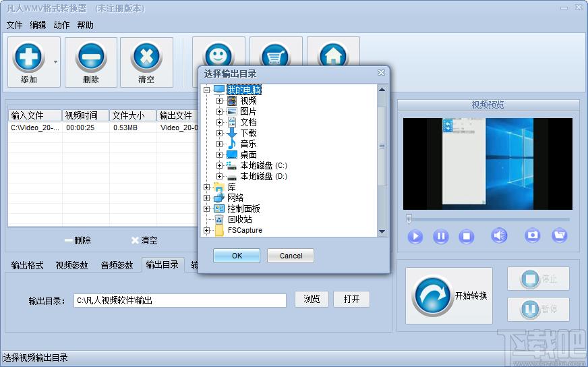Screen dimensions: 588x367
Task: Select FSCapture folder in the tree
Action: click(245, 231)
